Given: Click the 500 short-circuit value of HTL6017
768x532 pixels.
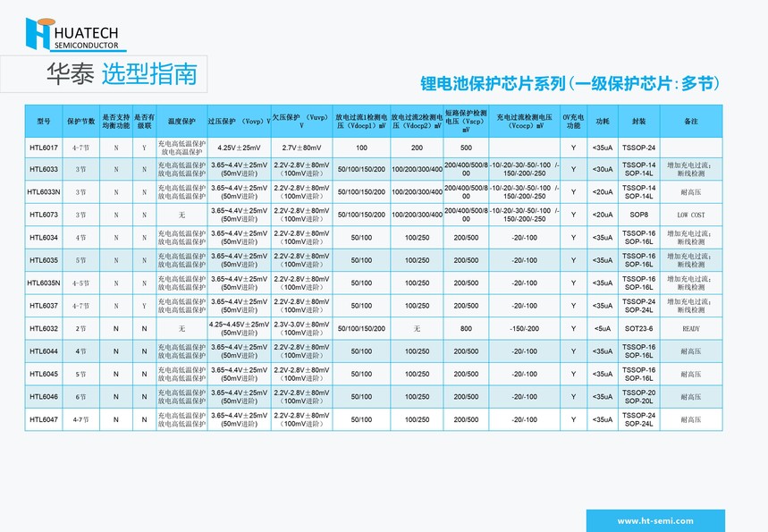Looking at the screenshot, I should click(x=466, y=148).
